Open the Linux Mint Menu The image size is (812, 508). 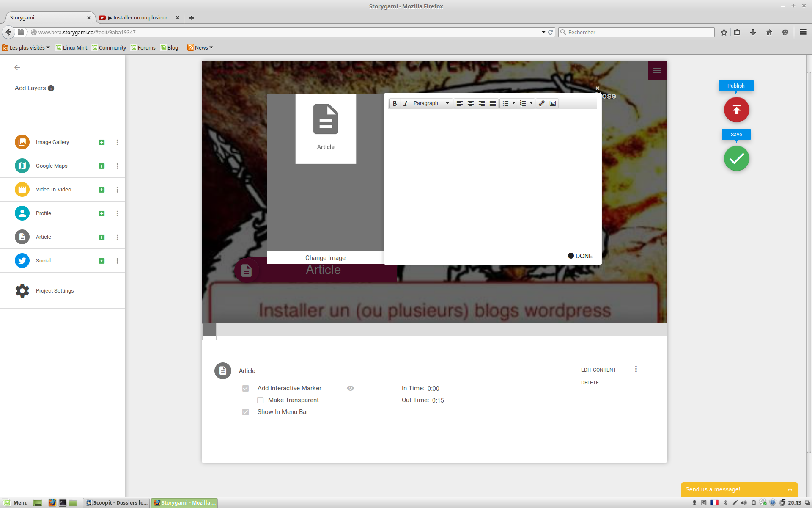click(x=16, y=503)
